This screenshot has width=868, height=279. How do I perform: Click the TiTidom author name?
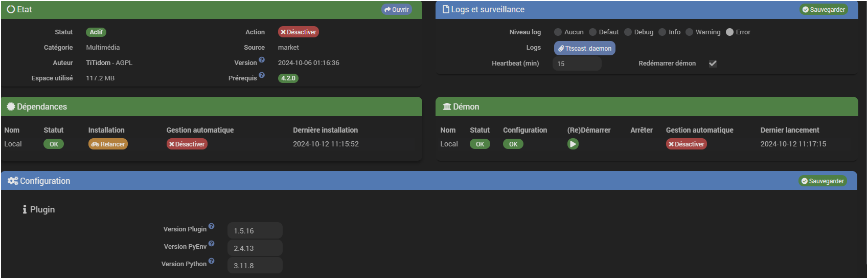coord(98,63)
